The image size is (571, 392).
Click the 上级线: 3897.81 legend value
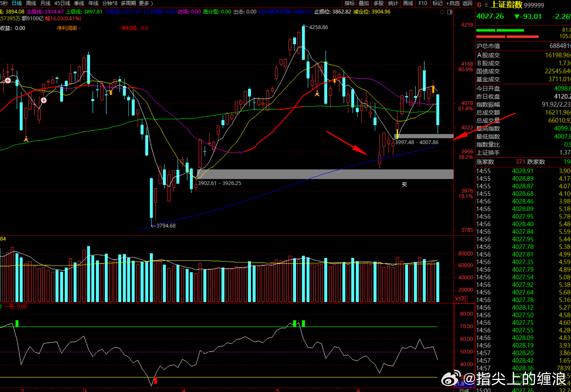84,12
